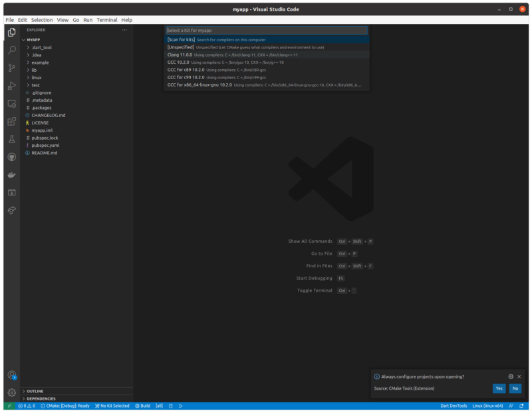532x413 pixels.
Task: Answer Yes to always configure projects
Action: (x=498, y=388)
